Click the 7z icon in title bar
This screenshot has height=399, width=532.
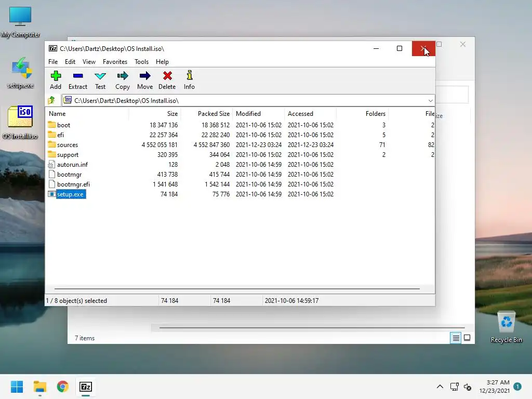click(53, 48)
